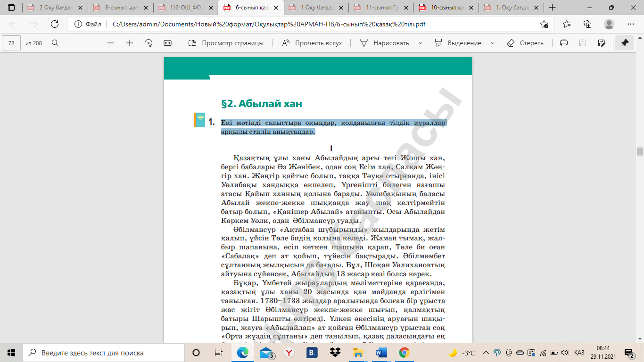This screenshot has height=362, width=644.
Task: Open Edge settings and more menu
Action: coord(631,24)
